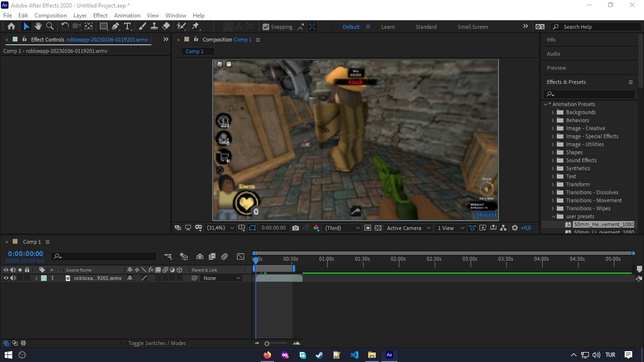This screenshot has height=362, width=644.
Task: Click the Take Snapshot camera icon
Action: coord(296,228)
